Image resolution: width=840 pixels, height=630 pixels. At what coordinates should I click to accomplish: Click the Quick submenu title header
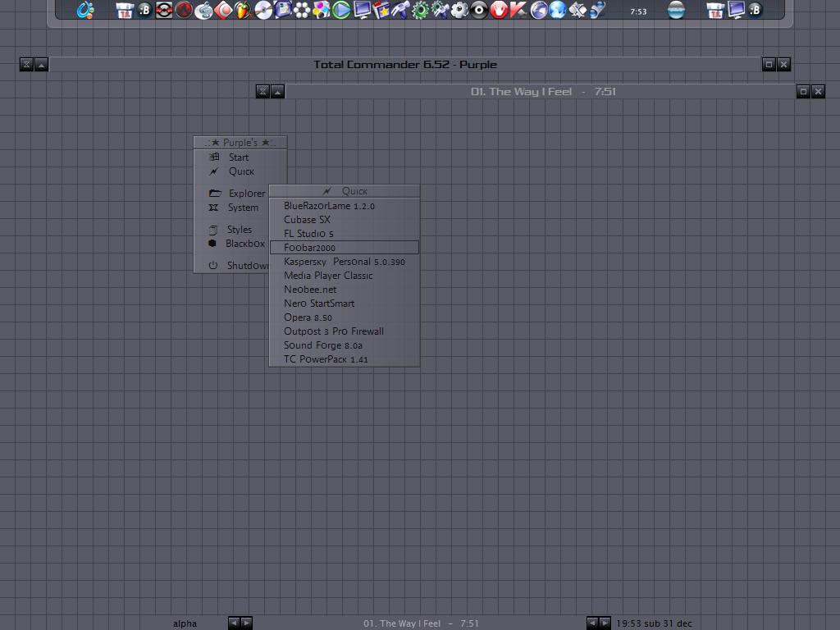[345, 191]
